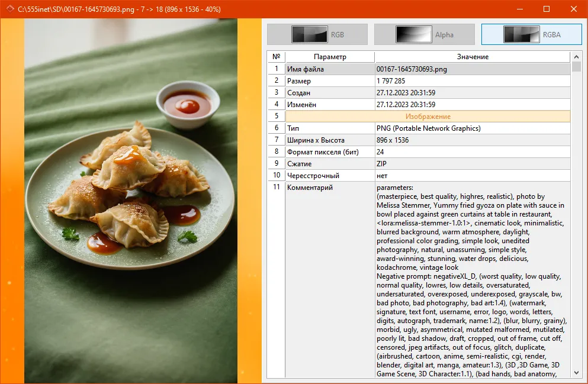Select the Формат пикселя (бит) label
The height and width of the screenshot is (384, 588).
coord(330,152)
